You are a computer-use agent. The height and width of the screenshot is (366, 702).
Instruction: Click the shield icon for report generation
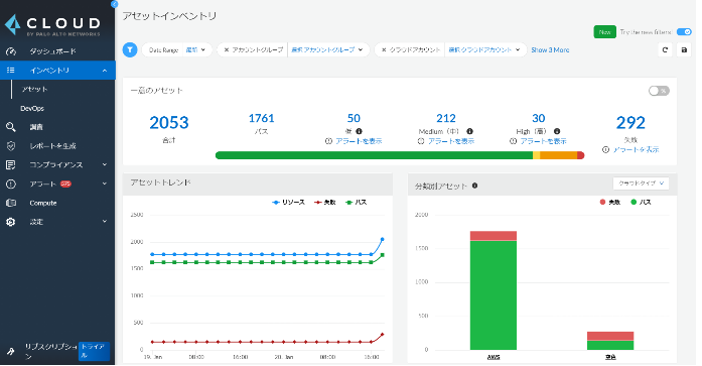[x=11, y=146]
